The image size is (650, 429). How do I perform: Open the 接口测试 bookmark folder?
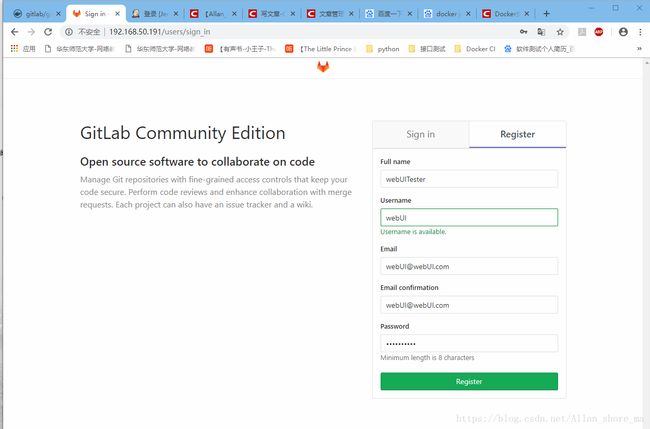pos(427,48)
